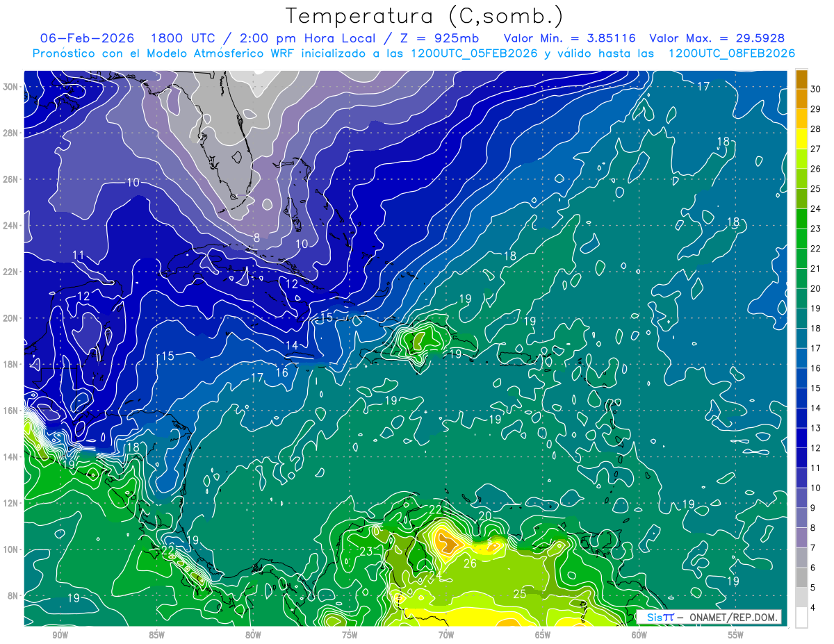Click the Temperatura (C,somb.) title

click(x=425, y=15)
